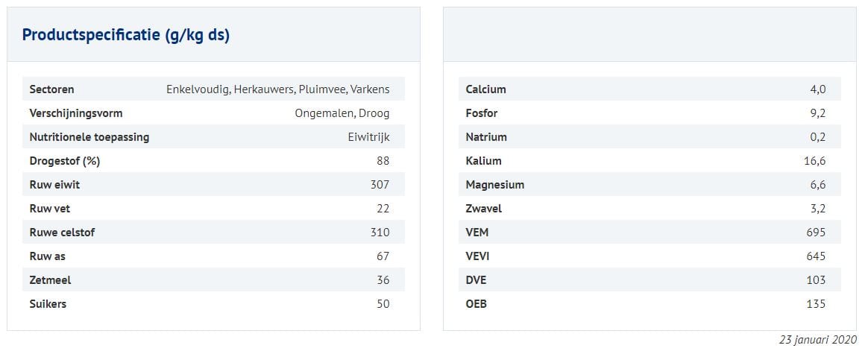
Task: Click the VEVI row label
Action: (477, 256)
